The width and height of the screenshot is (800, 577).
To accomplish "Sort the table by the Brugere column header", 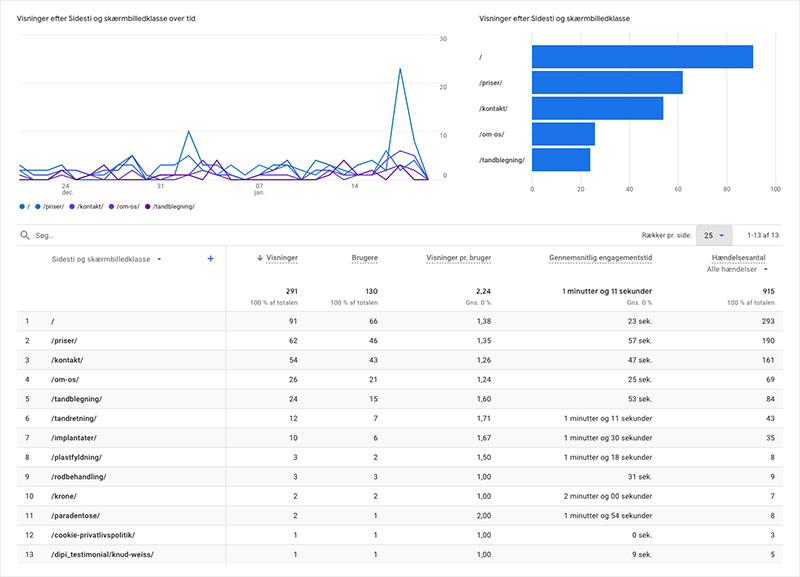I will tap(362, 258).
